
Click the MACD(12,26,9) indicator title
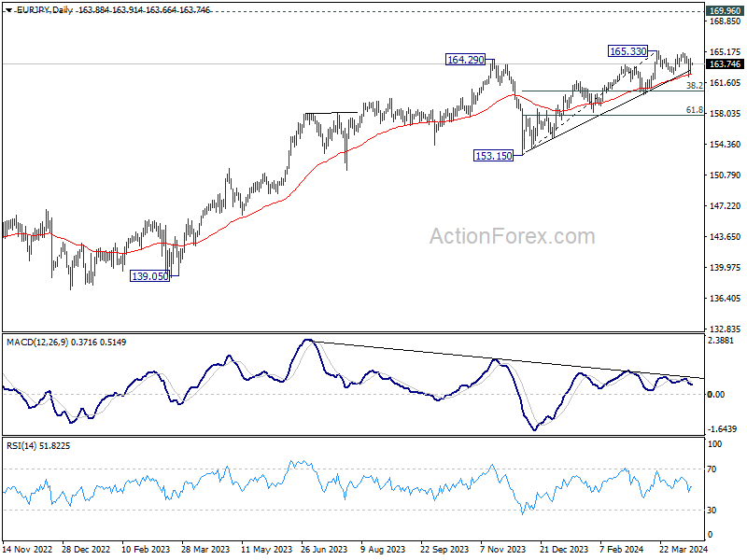pyautogui.click(x=37, y=342)
